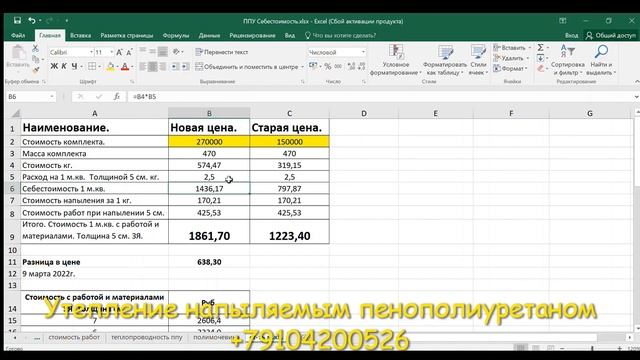Open text orientation options

177,51
